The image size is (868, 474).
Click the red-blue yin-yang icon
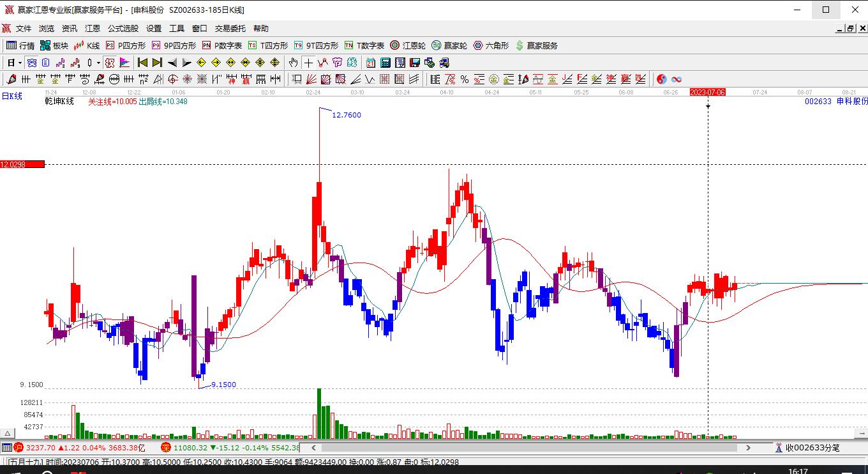point(662,79)
